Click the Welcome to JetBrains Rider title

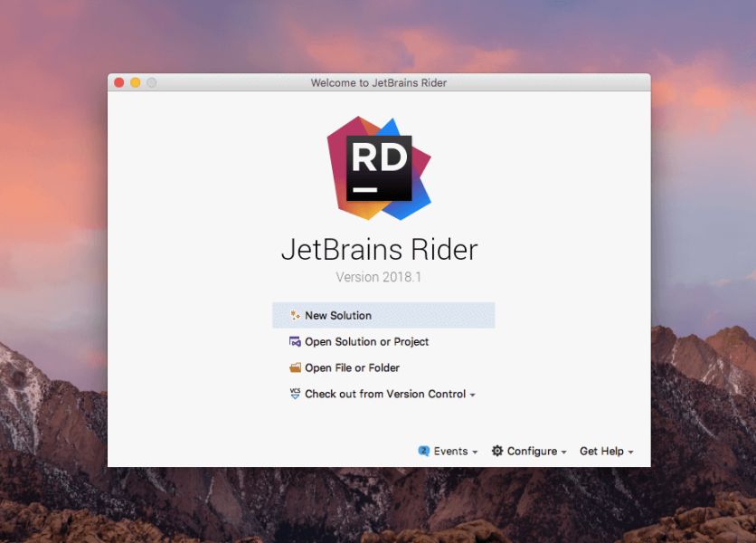pos(379,82)
